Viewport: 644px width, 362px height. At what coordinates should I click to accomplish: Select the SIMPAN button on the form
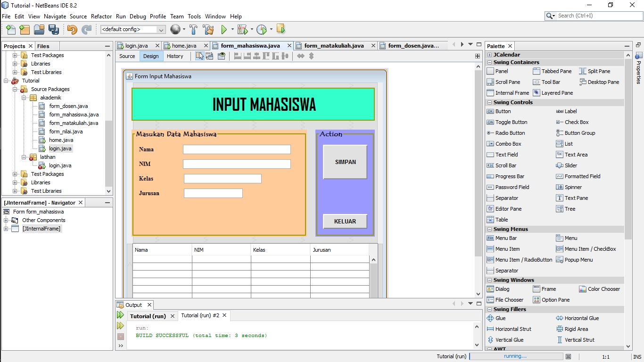(x=345, y=162)
